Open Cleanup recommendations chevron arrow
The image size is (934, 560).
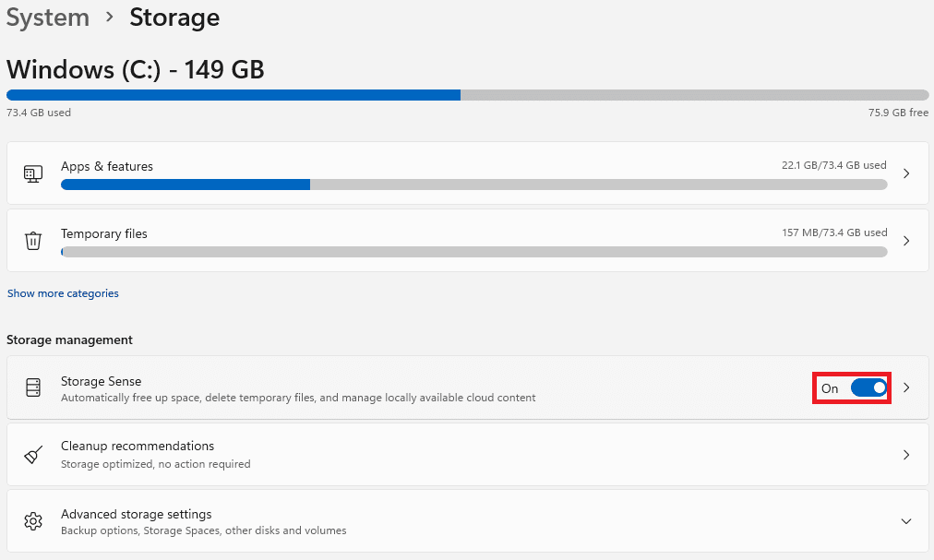click(x=906, y=455)
